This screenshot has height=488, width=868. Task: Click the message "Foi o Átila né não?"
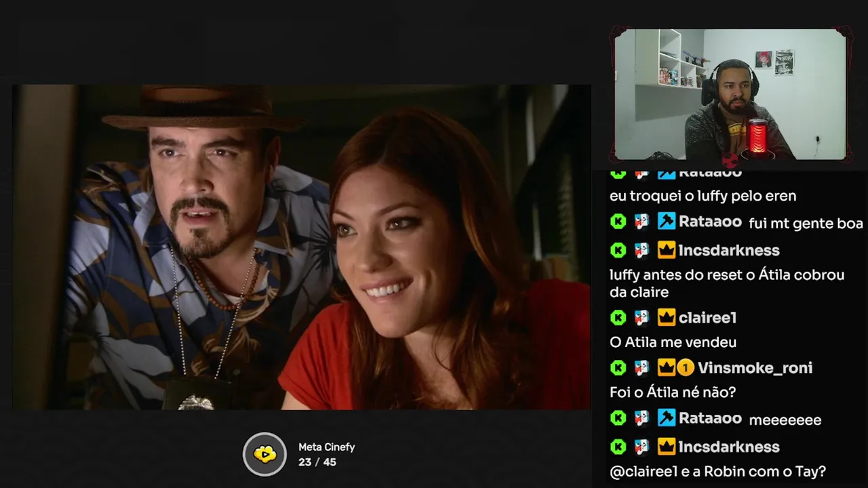tap(673, 392)
